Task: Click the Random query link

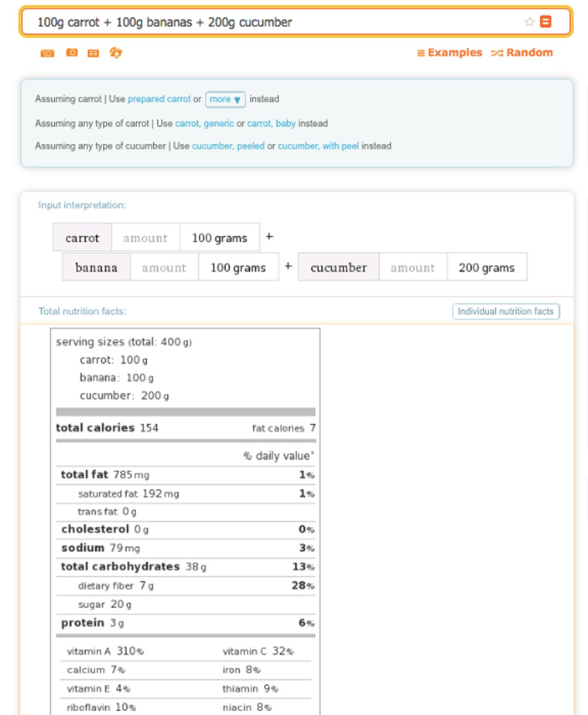Action: tap(522, 53)
